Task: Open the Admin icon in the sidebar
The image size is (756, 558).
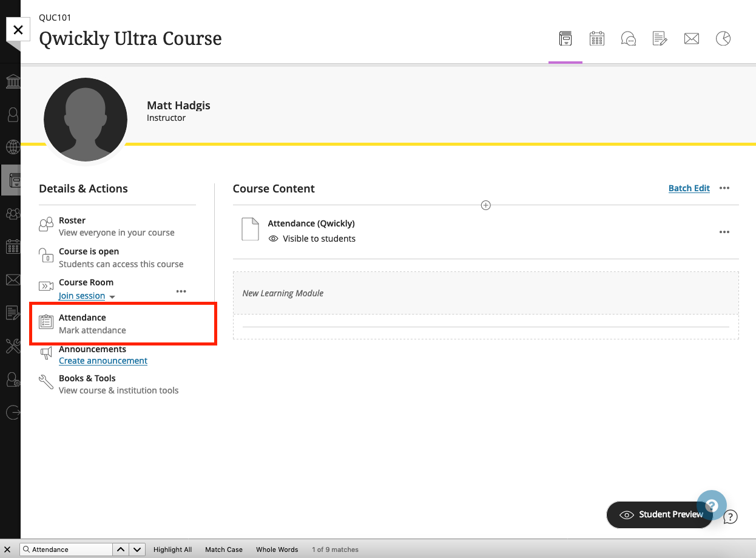Action: 12,379
